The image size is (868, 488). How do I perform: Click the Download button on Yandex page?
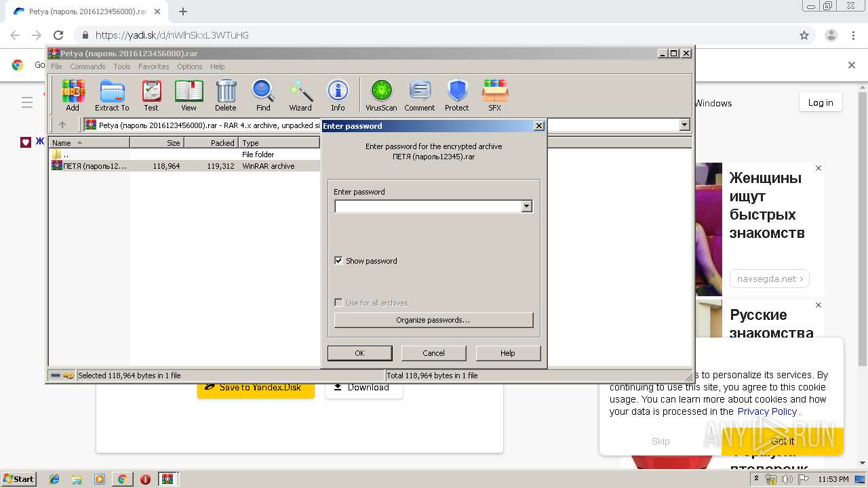[363, 388]
